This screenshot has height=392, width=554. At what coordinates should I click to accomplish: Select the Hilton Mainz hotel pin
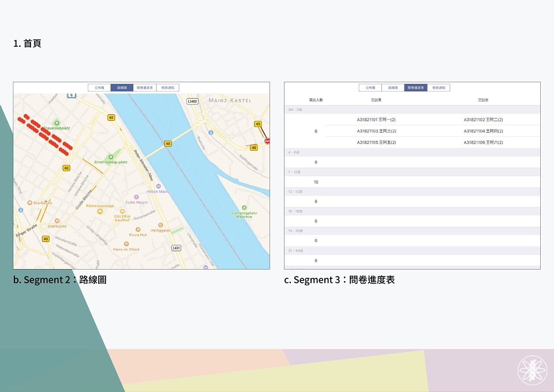[x=158, y=186]
